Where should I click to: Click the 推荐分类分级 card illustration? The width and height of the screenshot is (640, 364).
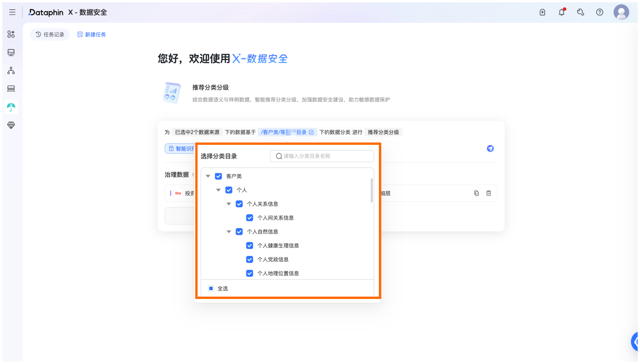(x=172, y=93)
